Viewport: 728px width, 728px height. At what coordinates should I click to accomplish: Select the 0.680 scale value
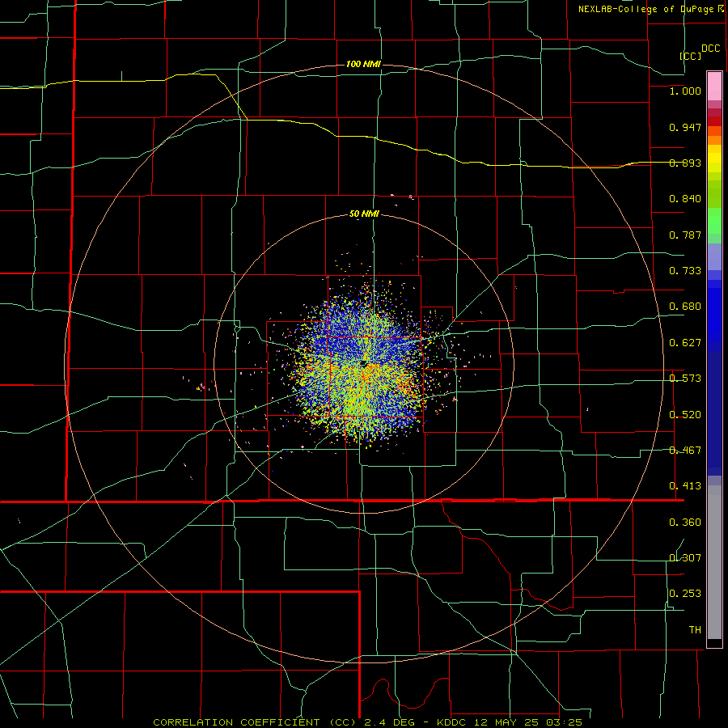(x=685, y=307)
